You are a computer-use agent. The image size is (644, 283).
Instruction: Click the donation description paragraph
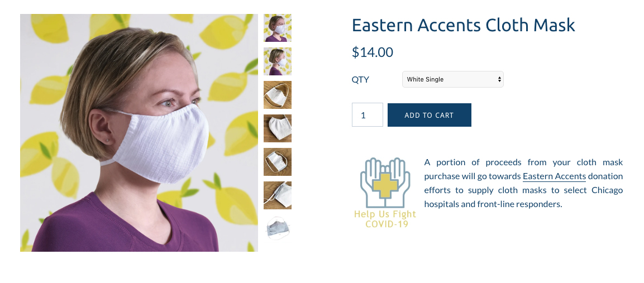click(523, 183)
